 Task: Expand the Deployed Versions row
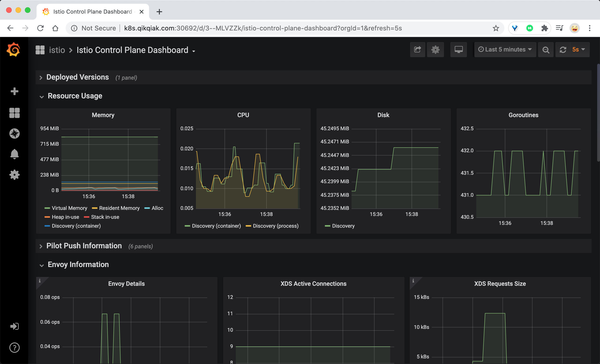(x=77, y=77)
